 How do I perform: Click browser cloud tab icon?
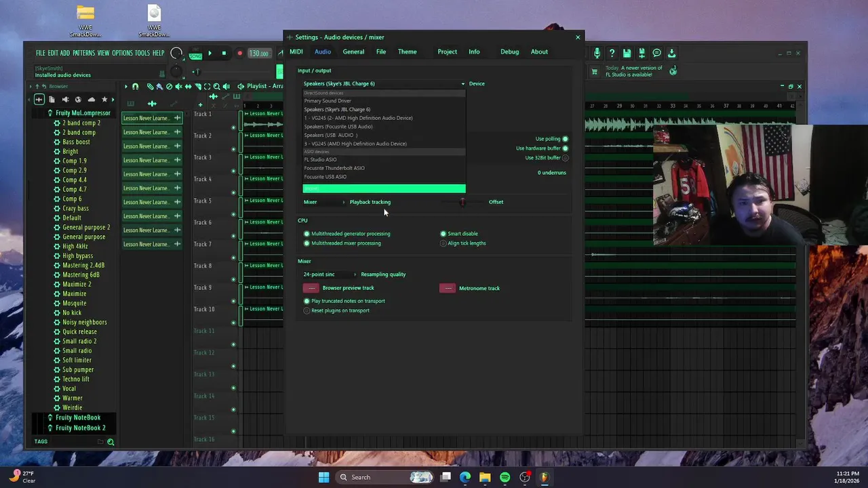pos(91,100)
